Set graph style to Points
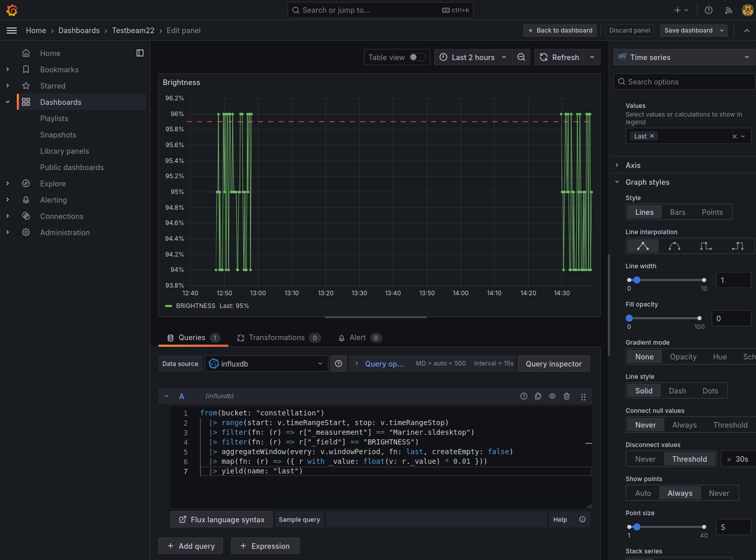Image resolution: width=756 pixels, height=560 pixels. pyautogui.click(x=712, y=212)
